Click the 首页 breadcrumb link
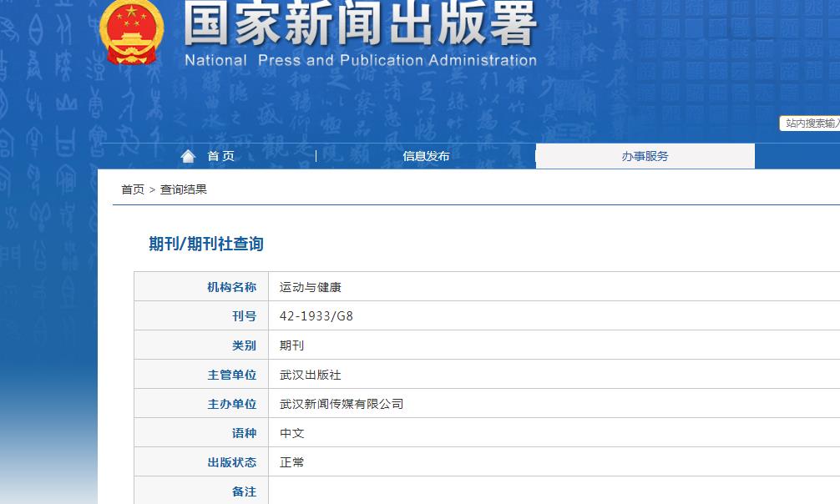This screenshot has width=840, height=504. pos(130,189)
